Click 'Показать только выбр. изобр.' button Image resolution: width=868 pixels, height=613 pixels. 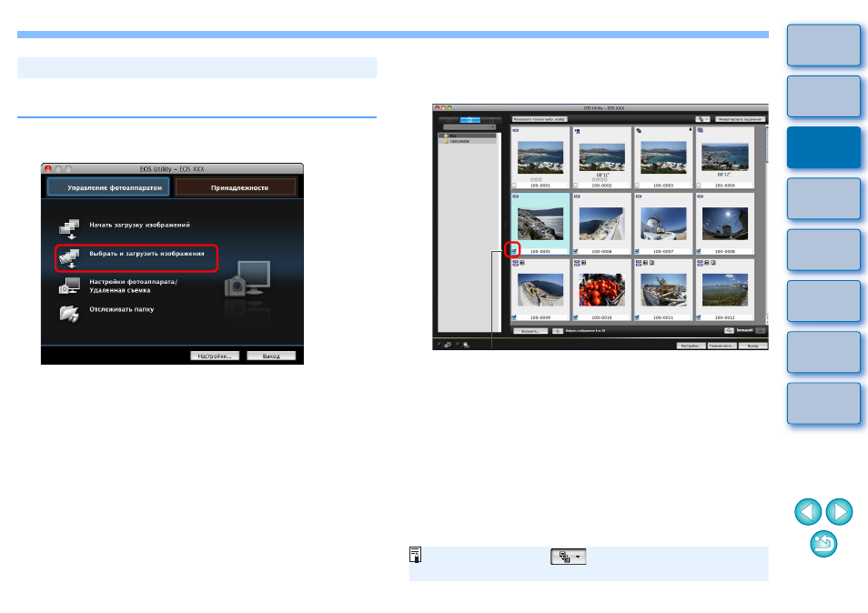[x=540, y=119]
